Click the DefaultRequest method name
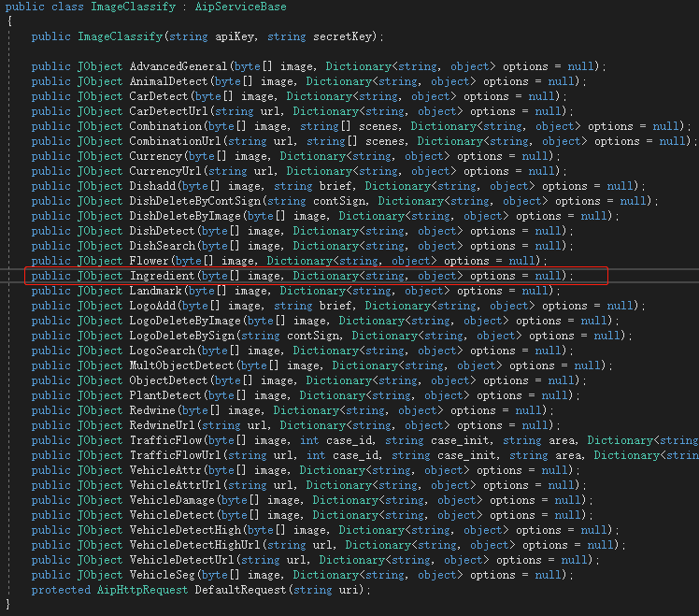 (241, 590)
